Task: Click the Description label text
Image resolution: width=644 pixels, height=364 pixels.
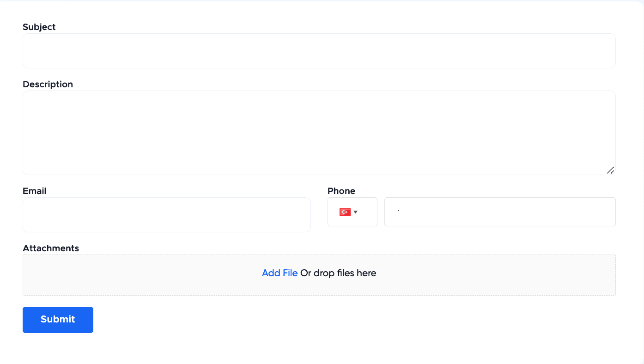Action: click(48, 84)
